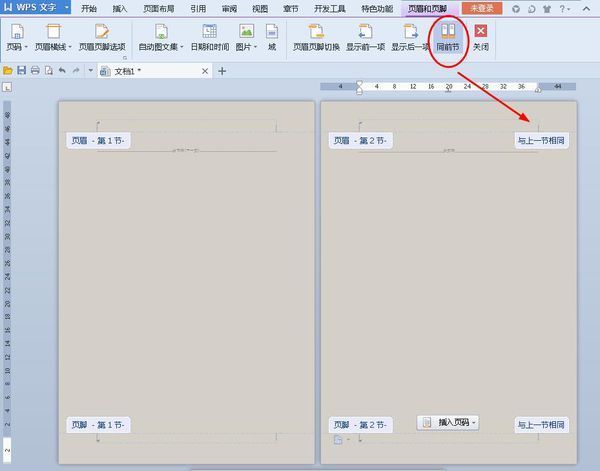
Task: Switch to the 开发工具 tab
Action: 330,8
